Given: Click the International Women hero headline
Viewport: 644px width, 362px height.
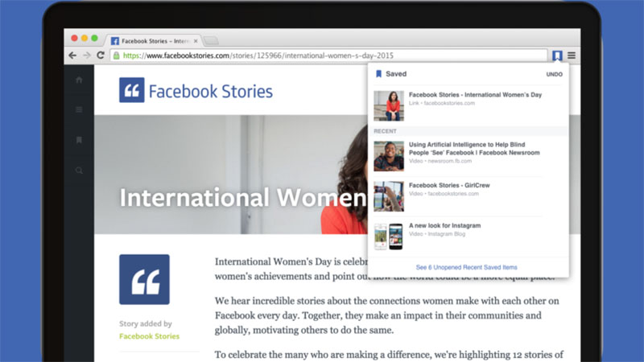Looking at the screenshot, I should tap(243, 197).
